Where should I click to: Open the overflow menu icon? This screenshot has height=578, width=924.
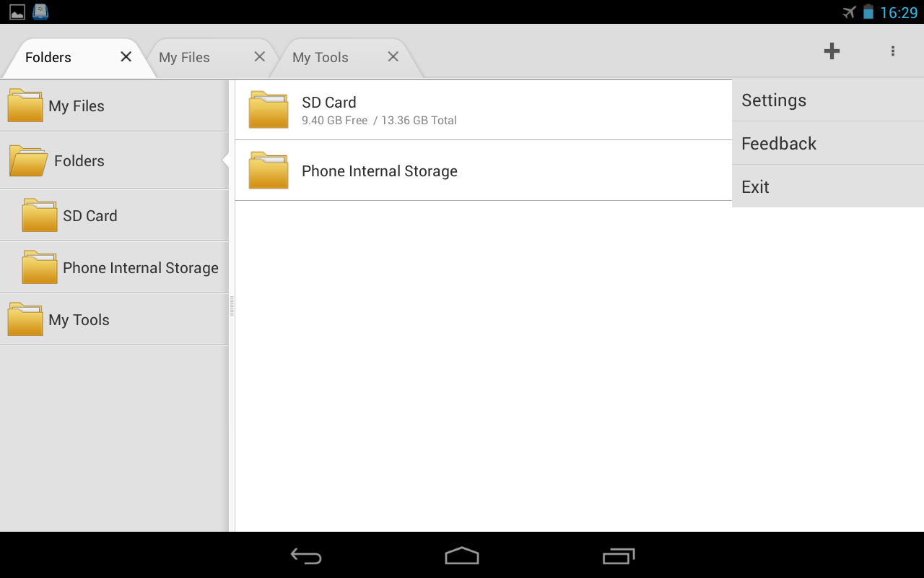[x=892, y=51]
